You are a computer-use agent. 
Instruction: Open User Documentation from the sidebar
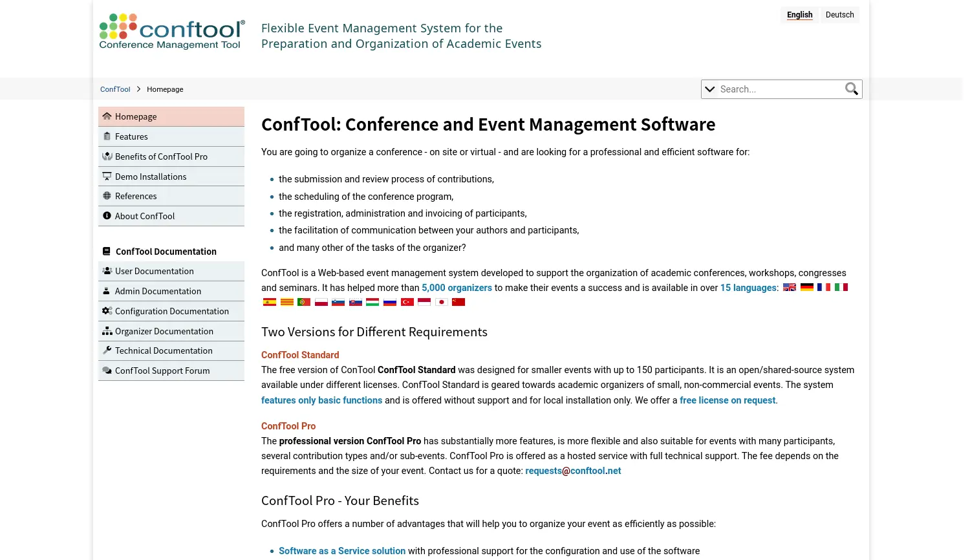point(154,270)
